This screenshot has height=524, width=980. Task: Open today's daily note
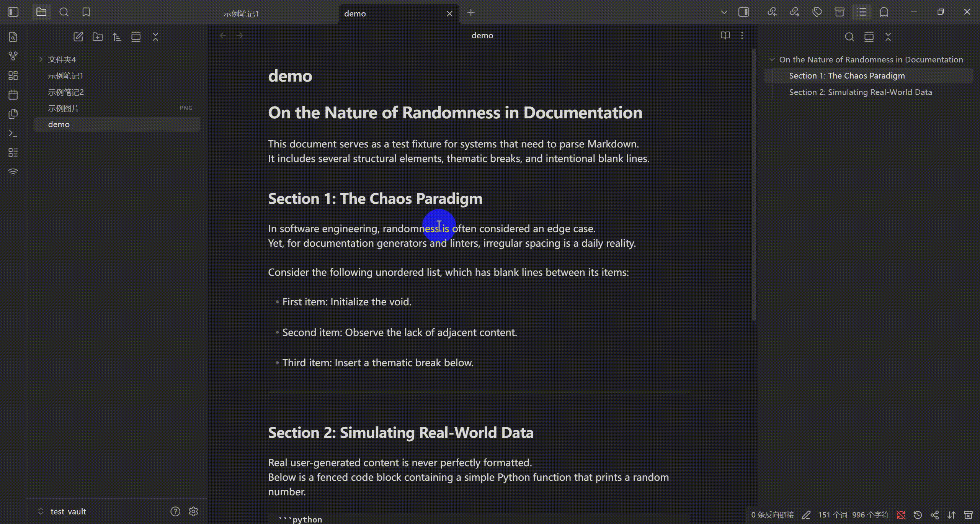(x=13, y=95)
